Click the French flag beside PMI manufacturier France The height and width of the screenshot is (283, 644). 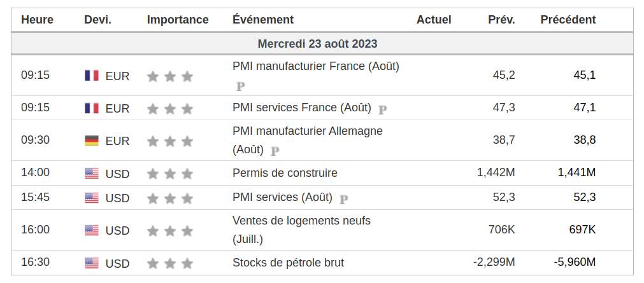point(92,76)
